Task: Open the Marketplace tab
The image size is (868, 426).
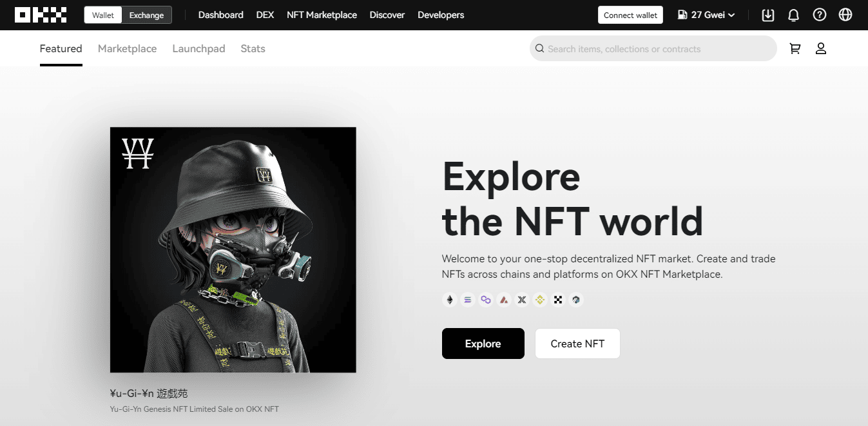Action: pos(127,48)
